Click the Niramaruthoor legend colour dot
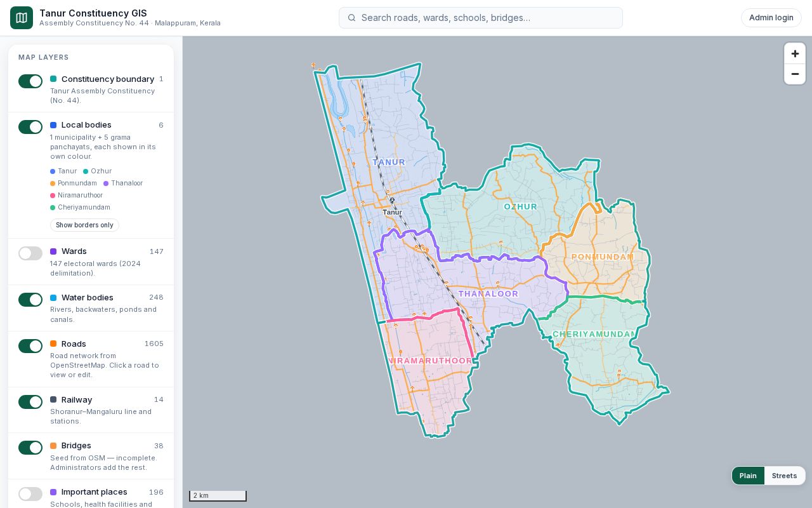Viewport: 812px width, 508px height. point(53,196)
